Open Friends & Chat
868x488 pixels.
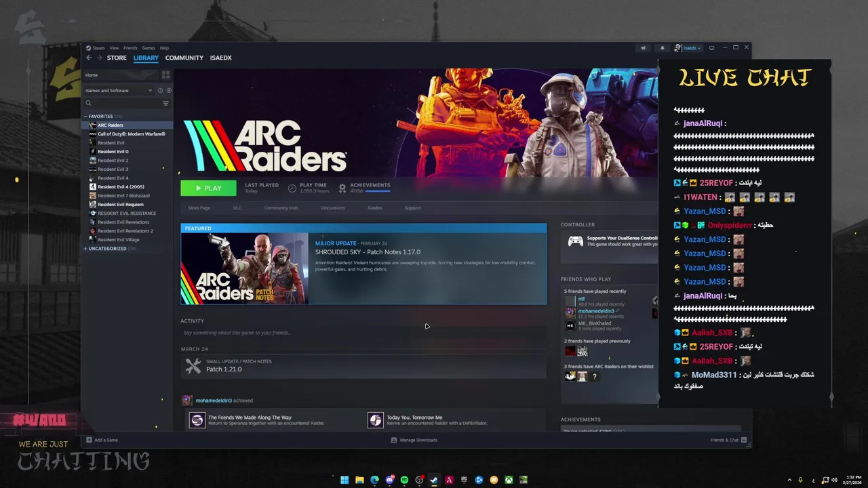(x=728, y=440)
